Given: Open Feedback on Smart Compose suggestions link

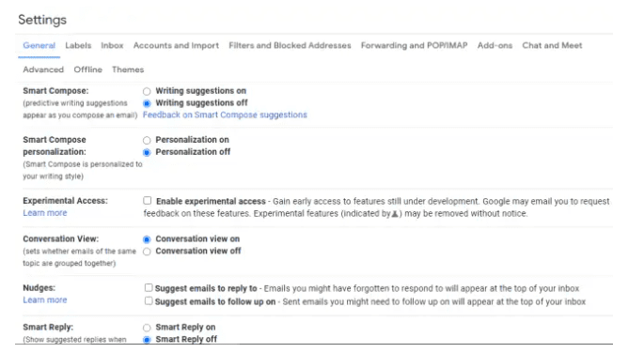Looking at the screenshot, I should [x=225, y=115].
